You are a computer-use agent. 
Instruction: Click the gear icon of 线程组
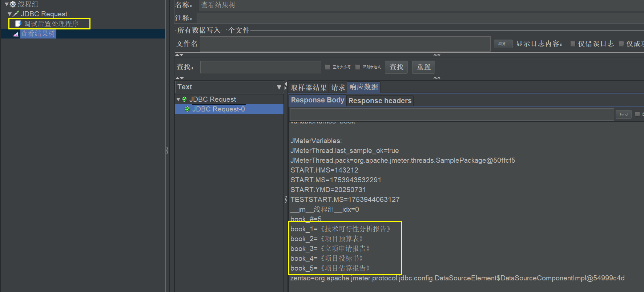[x=13, y=4]
